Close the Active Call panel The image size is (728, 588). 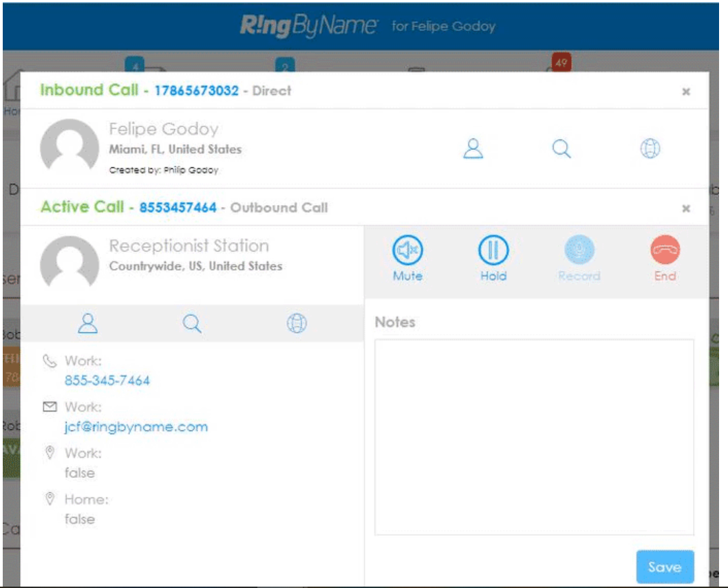tap(686, 208)
